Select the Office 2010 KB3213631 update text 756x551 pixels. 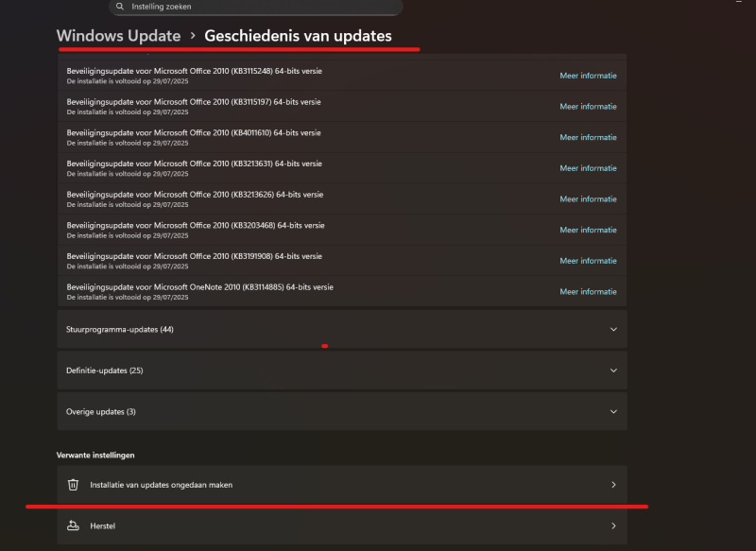pyautogui.click(x=194, y=164)
